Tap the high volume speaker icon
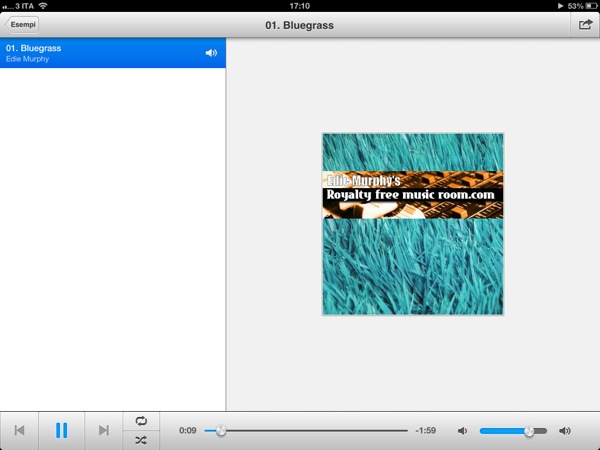This screenshot has width=600, height=450. pyautogui.click(x=565, y=431)
